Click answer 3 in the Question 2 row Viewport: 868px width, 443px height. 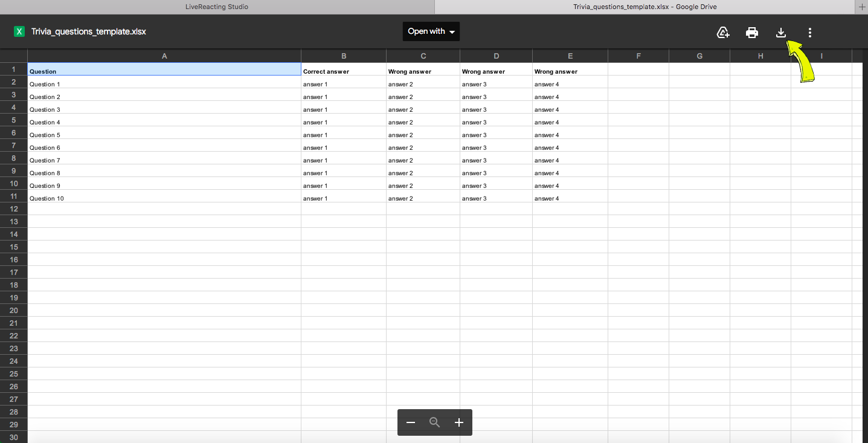pyautogui.click(x=497, y=95)
